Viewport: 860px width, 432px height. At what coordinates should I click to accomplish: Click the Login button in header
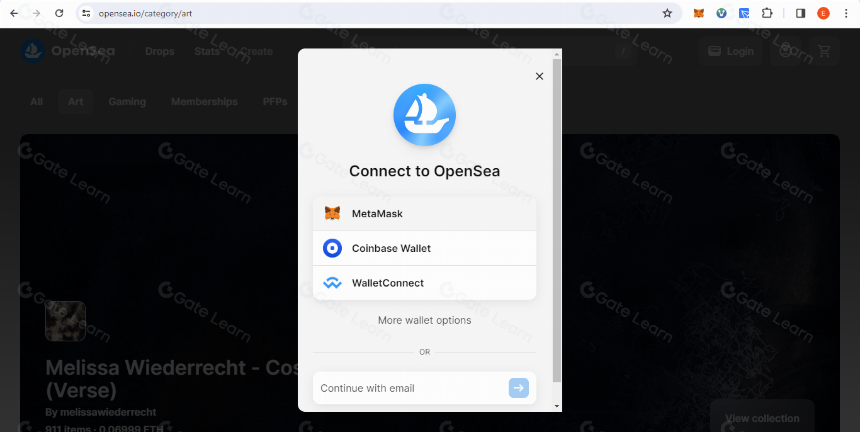731,51
